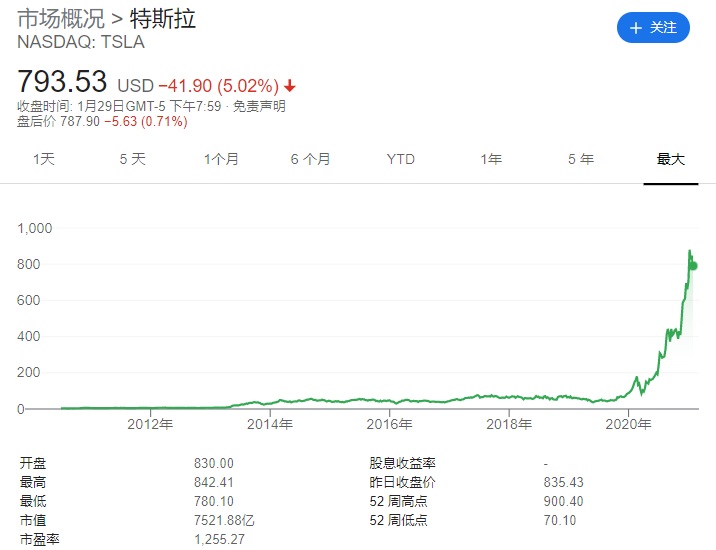
Task: Click the 1,000 y-axis label
Action: pos(35,228)
